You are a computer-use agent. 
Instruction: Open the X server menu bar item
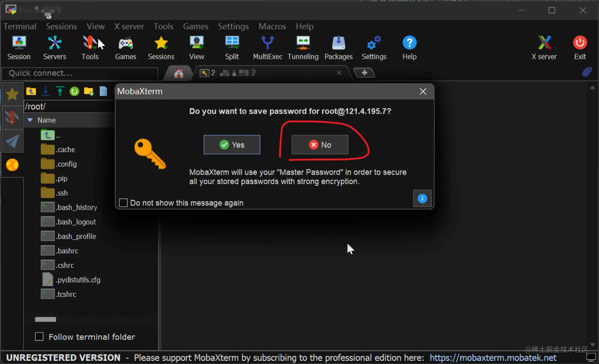tap(129, 26)
